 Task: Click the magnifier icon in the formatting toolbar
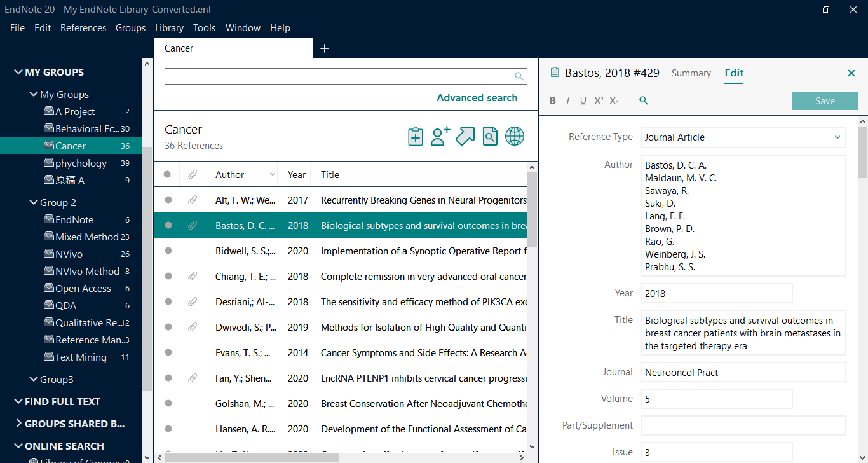click(x=643, y=100)
